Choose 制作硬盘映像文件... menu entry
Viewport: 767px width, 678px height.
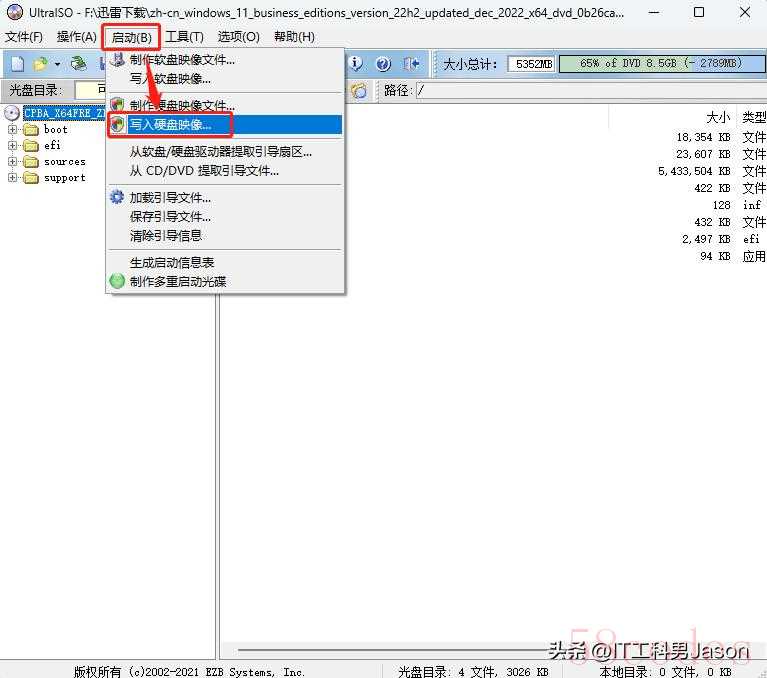(x=225, y=105)
